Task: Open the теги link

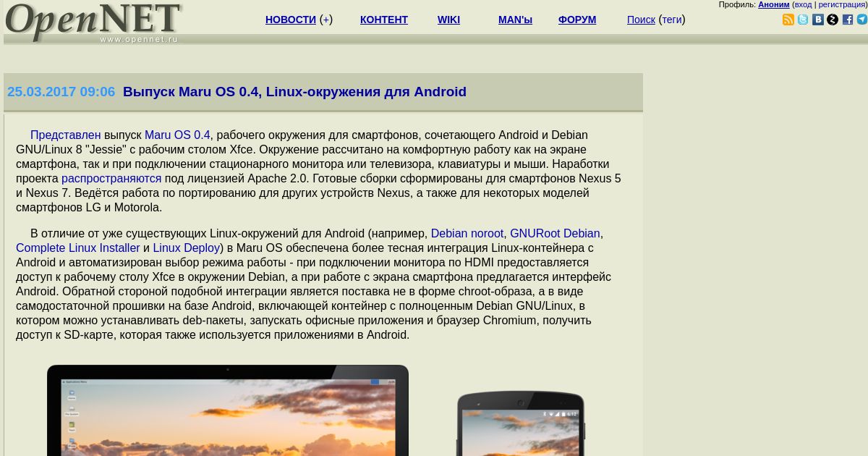Action: coord(672,20)
